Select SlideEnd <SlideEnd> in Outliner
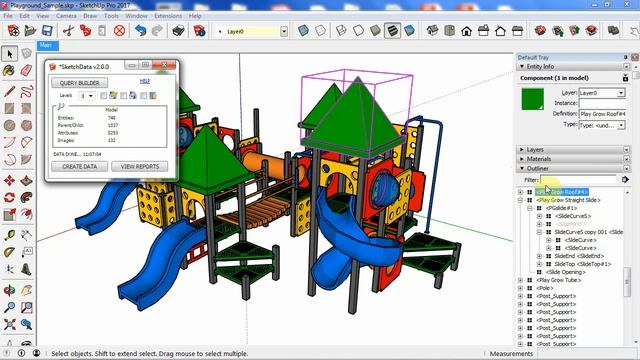The width and height of the screenshot is (640, 360). point(579,256)
